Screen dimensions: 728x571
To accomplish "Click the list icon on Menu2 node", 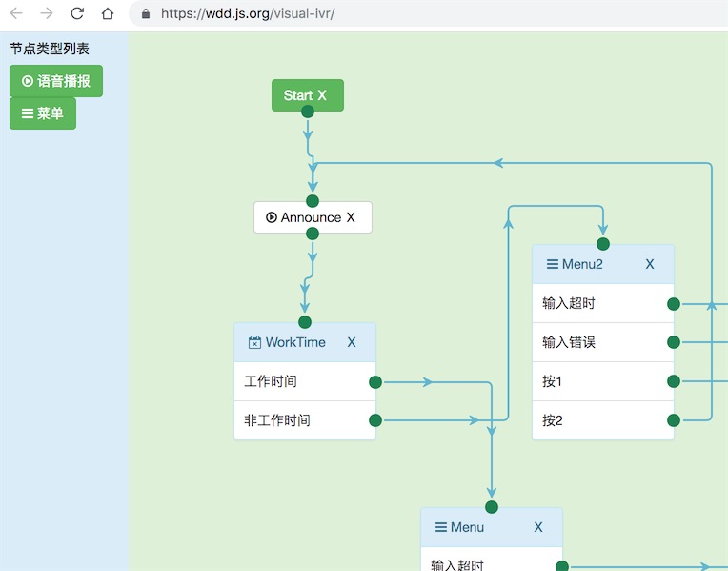I will click(552, 265).
